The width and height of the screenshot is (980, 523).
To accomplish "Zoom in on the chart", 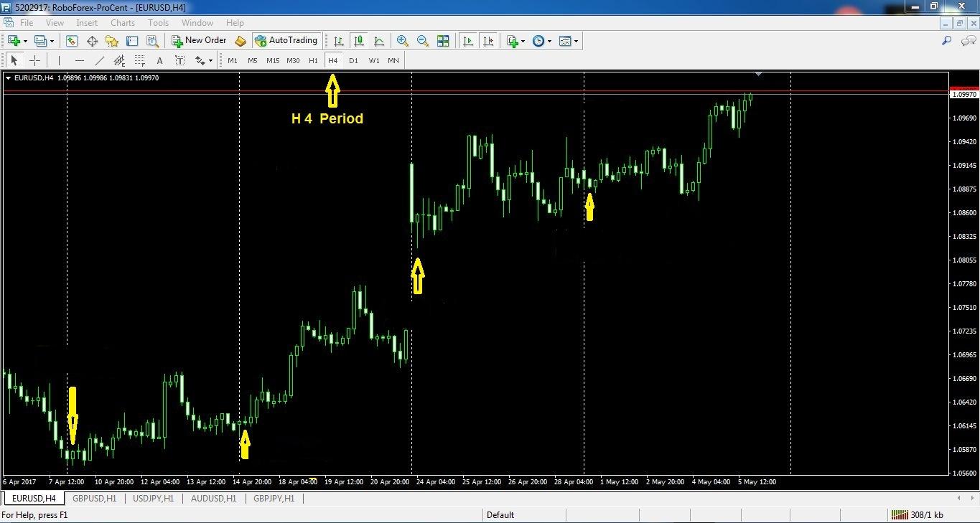I will pos(403,41).
